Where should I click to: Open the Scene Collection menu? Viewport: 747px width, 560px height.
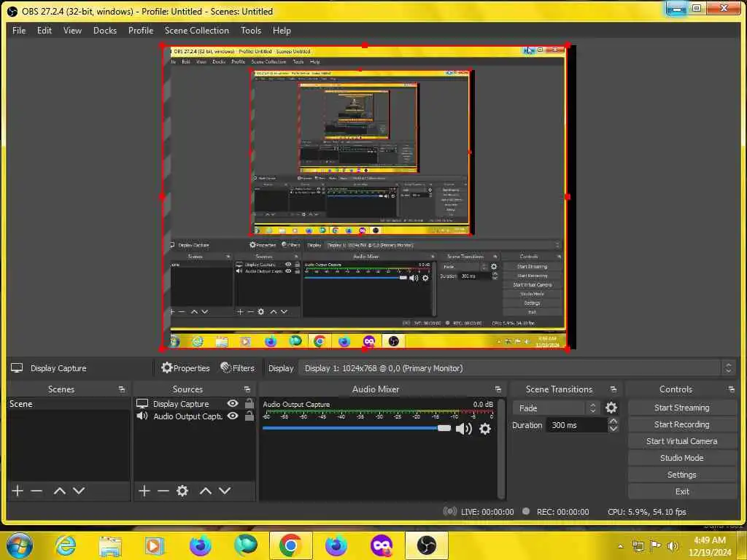tap(197, 31)
